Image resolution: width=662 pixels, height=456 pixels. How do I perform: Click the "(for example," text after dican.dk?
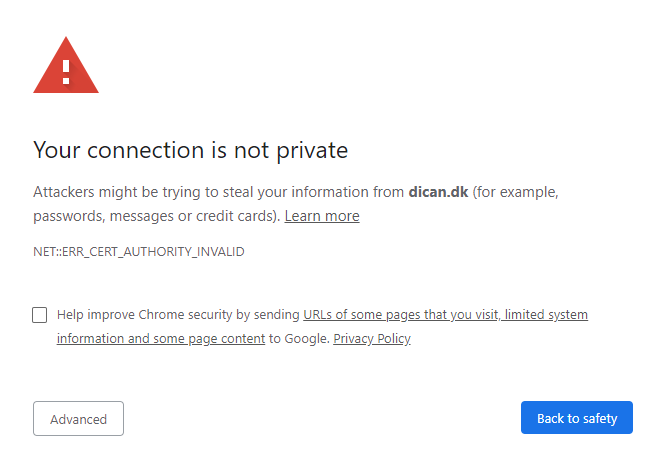[x=514, y=191]
